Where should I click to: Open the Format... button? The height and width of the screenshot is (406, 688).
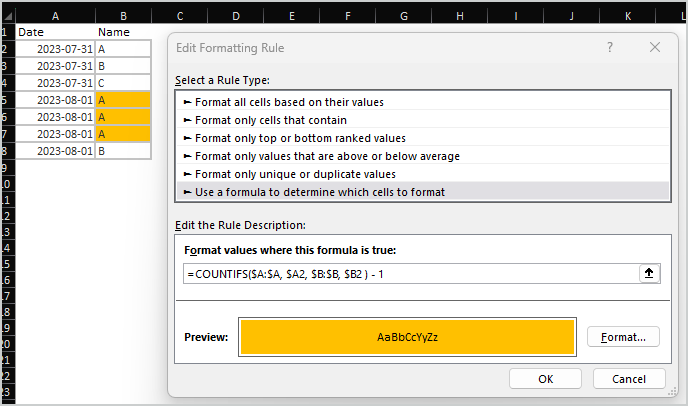click(623, 337)
